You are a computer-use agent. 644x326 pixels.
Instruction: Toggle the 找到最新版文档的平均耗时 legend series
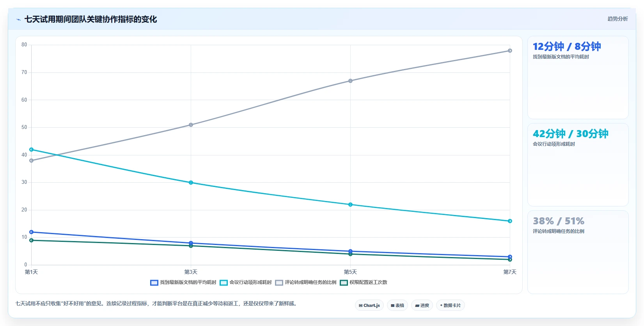[183, 282]
